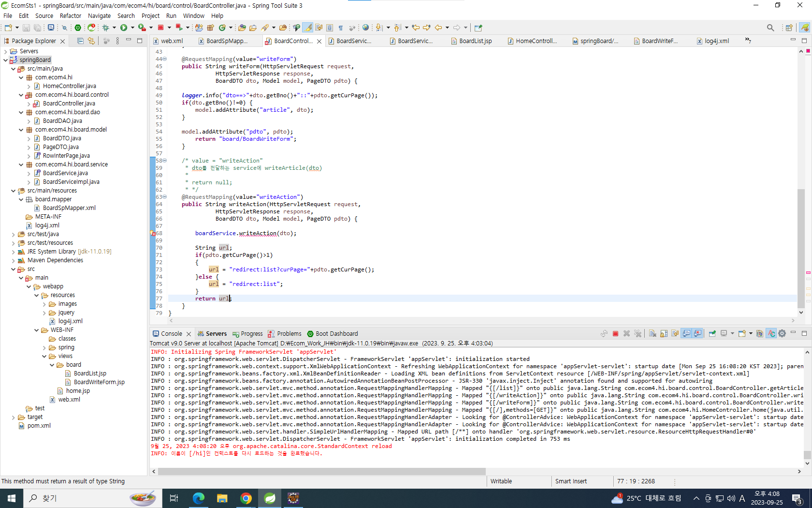Viewport: 812px width, 508px height.
Task: Open the Project menu
Action: pyautogui.click(x=150, y=15)
